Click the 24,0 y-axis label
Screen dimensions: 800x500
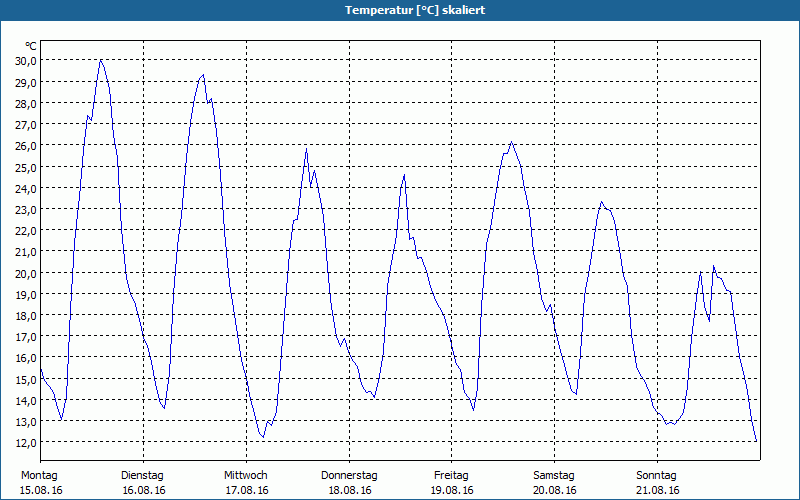26,188
